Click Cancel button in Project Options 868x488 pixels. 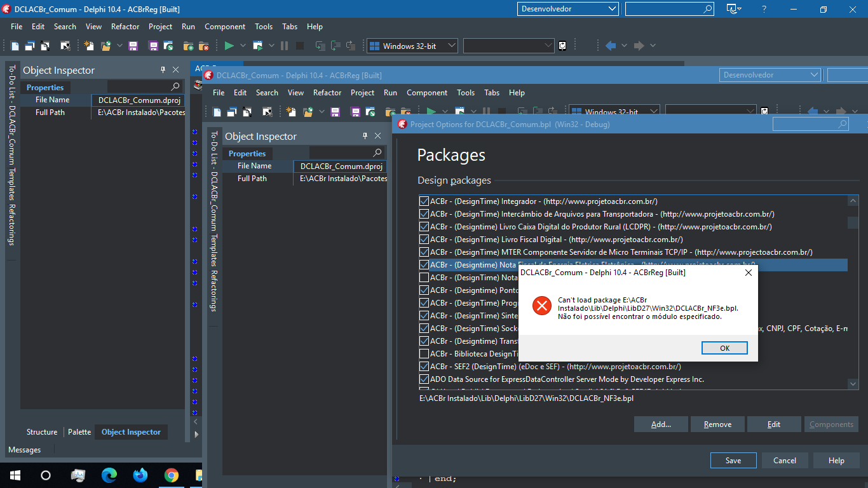(x=785, y=461)
